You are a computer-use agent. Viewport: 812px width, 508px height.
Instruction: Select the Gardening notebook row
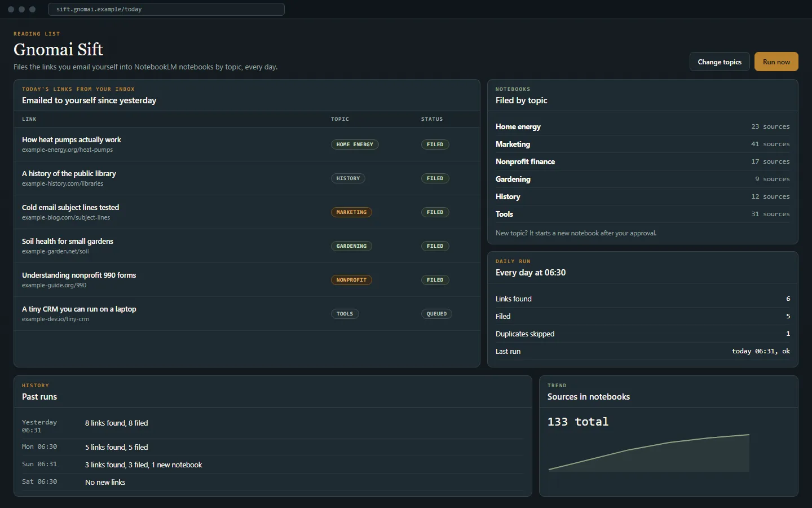[x=642, y=179]
